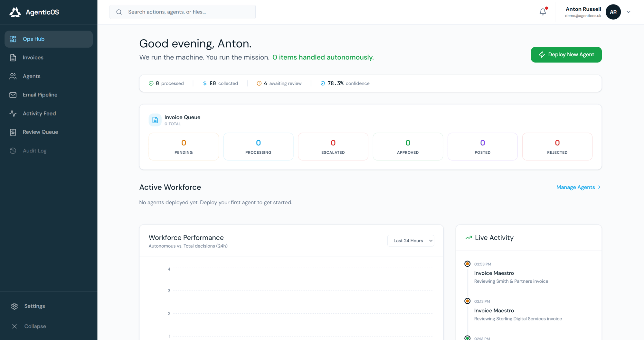Go to Ops Hub in sidebar
Viewport: 644px width, 340px height.
tap(49, 39)
